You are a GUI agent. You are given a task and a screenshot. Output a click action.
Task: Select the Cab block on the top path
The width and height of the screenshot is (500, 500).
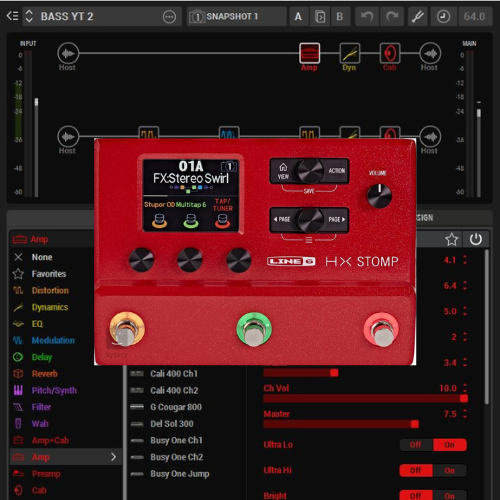coord(390,53)
